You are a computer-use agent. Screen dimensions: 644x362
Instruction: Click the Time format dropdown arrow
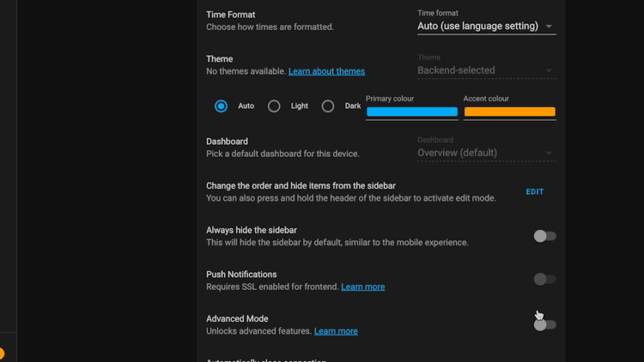(x=549, y=26)
